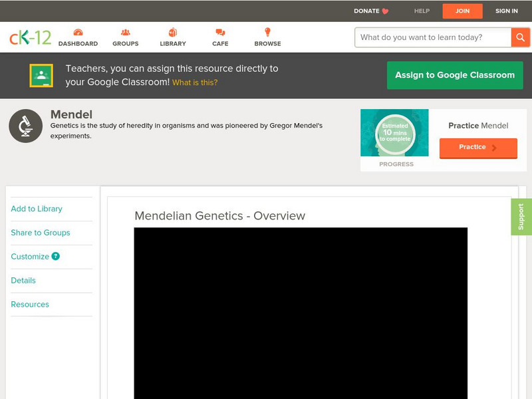Viewport: 532px width, 399px height.
Task: Click the Mendel microscope concept icon
Action: [25, 126]
